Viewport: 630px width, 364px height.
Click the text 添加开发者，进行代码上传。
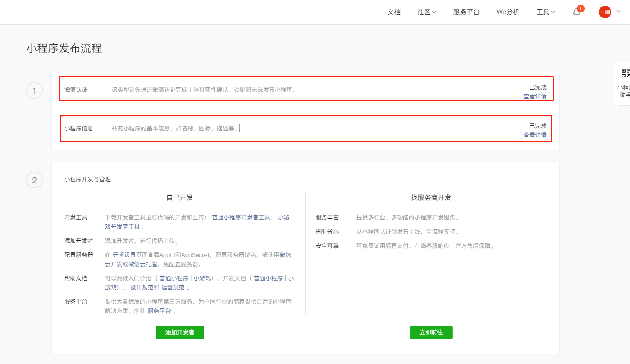coord(143,241)
